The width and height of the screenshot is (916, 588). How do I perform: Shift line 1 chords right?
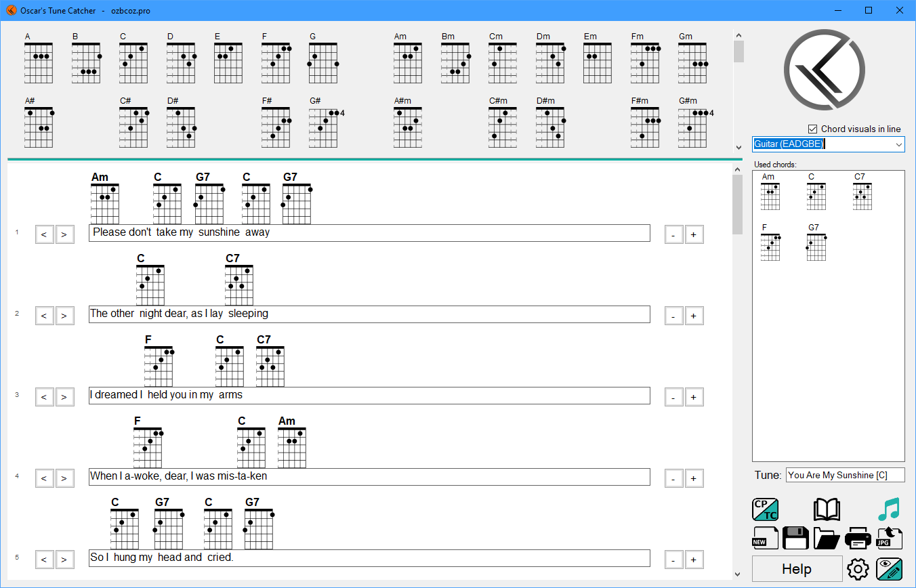(x=64, y=234)
